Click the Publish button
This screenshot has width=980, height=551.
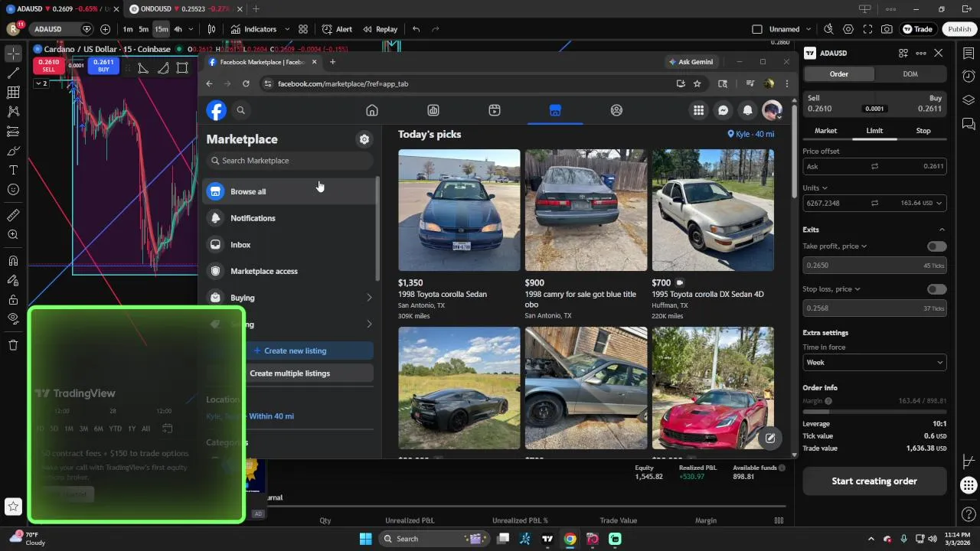click(x=959, y=29)
